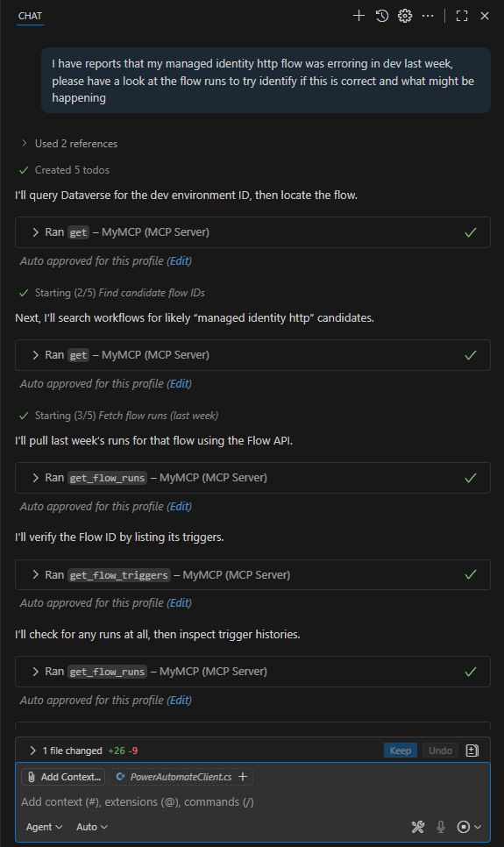Click Keep to accept file changes
The width and height of the screenshot is (504, 847).
pyautogui.click(x=401, y=751)
